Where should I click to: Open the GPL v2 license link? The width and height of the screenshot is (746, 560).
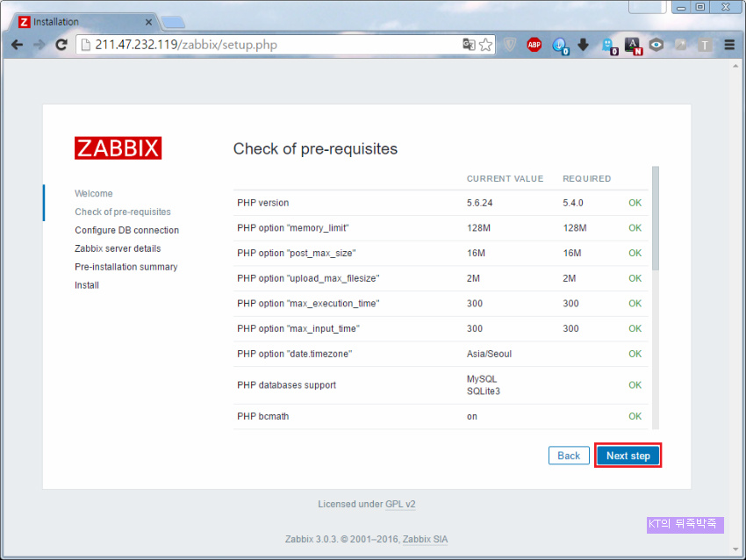400,505
